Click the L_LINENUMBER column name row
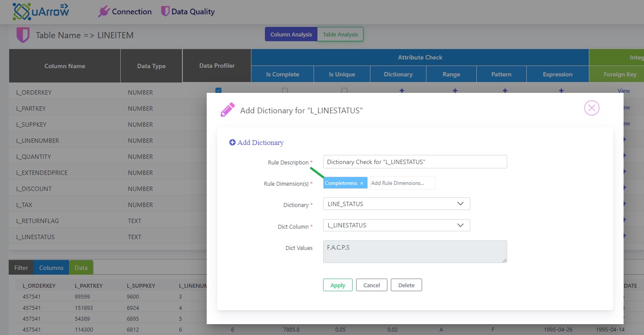644x335 pixels. pos(37,141)
